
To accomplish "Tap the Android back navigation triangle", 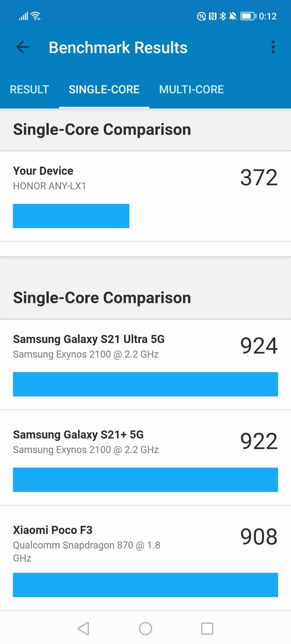I will pos(83,629).
